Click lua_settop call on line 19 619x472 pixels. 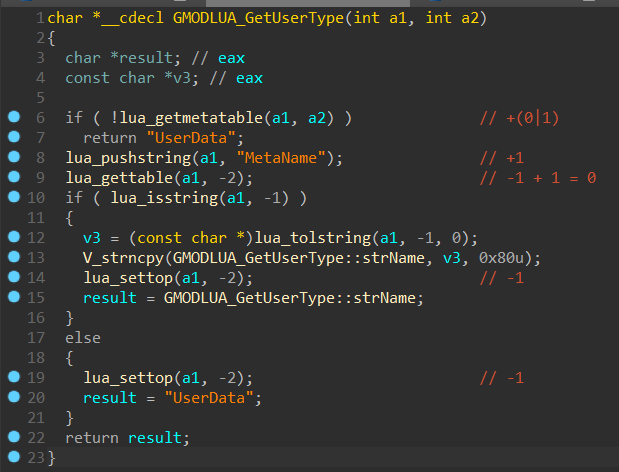coord(128,378)
